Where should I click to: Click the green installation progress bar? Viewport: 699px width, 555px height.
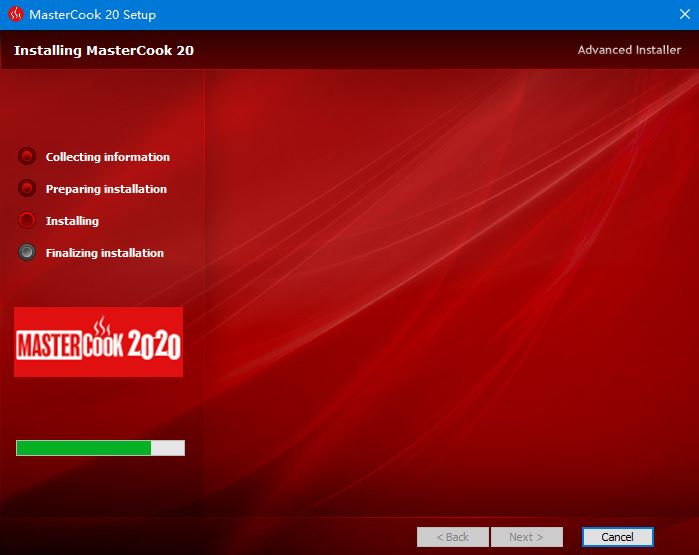click(100, 448)
